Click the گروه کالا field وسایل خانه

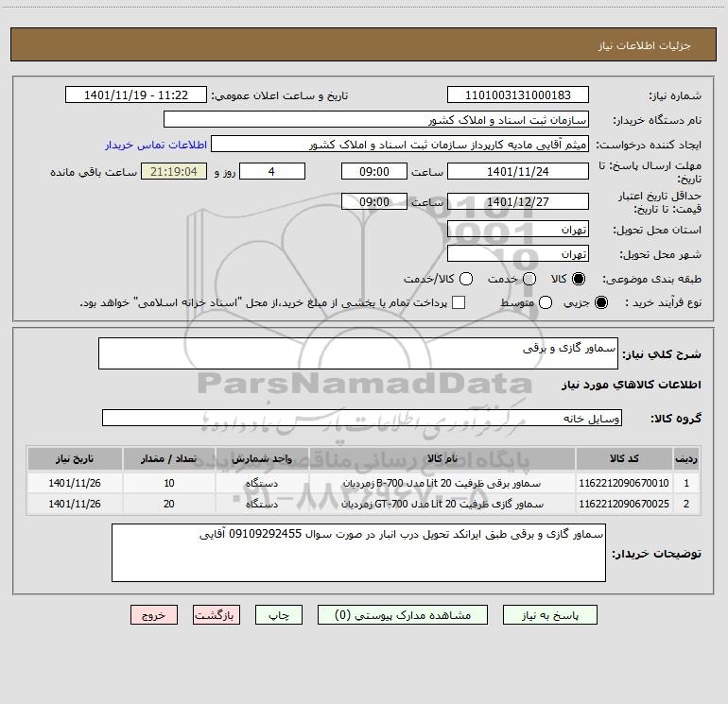click(362, 418)
